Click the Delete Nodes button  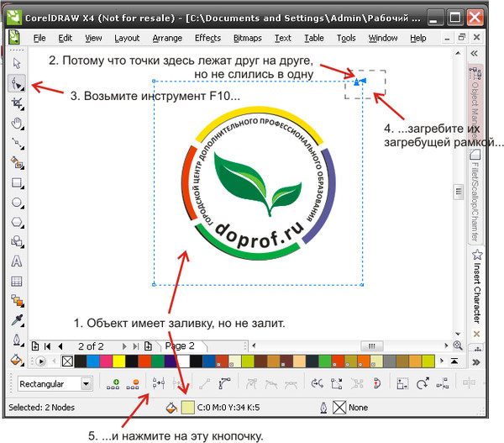[x=133, y=384]
